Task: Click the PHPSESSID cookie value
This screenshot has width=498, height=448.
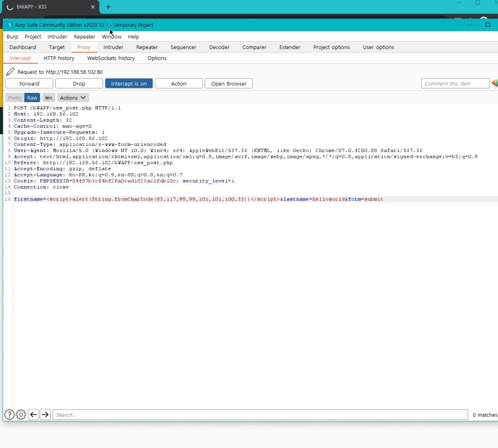Action: (x=125, y=181)
